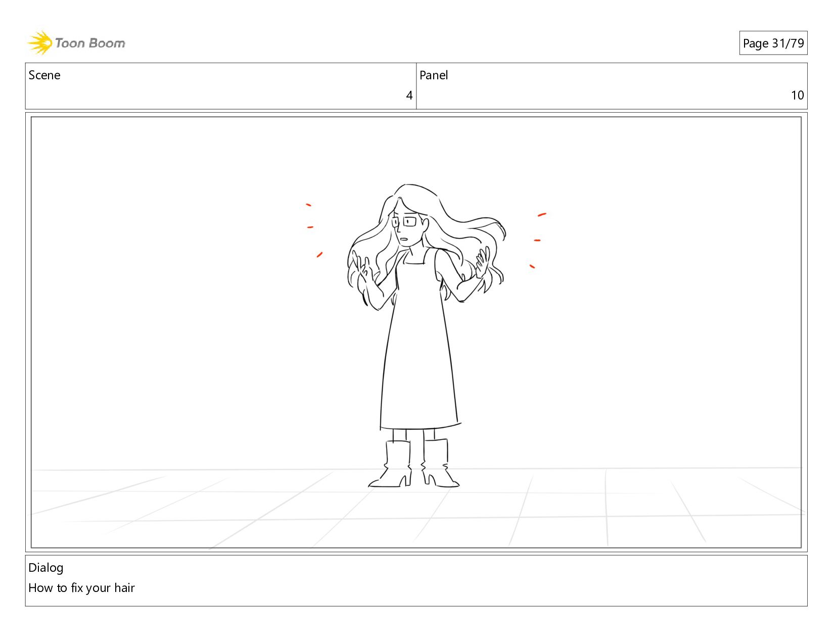The height and width of the screenshot is (644, 834).
Task: Click the scene number '4'
Action: tap(409, 95)
